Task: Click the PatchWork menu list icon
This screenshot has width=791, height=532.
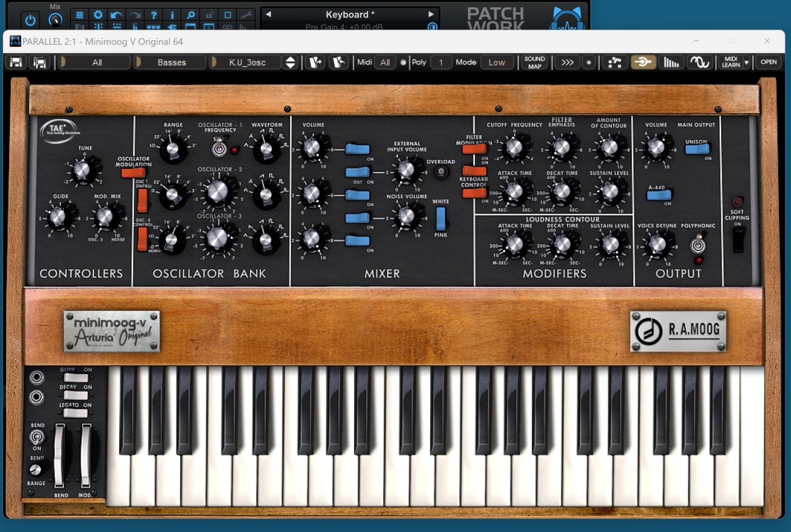Action: (78, 15)
